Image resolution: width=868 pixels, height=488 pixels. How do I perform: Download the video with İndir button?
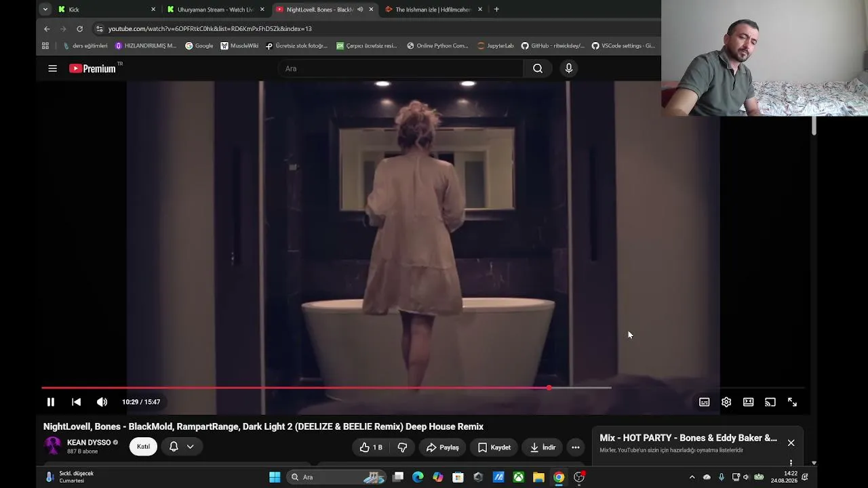(542, 447)
